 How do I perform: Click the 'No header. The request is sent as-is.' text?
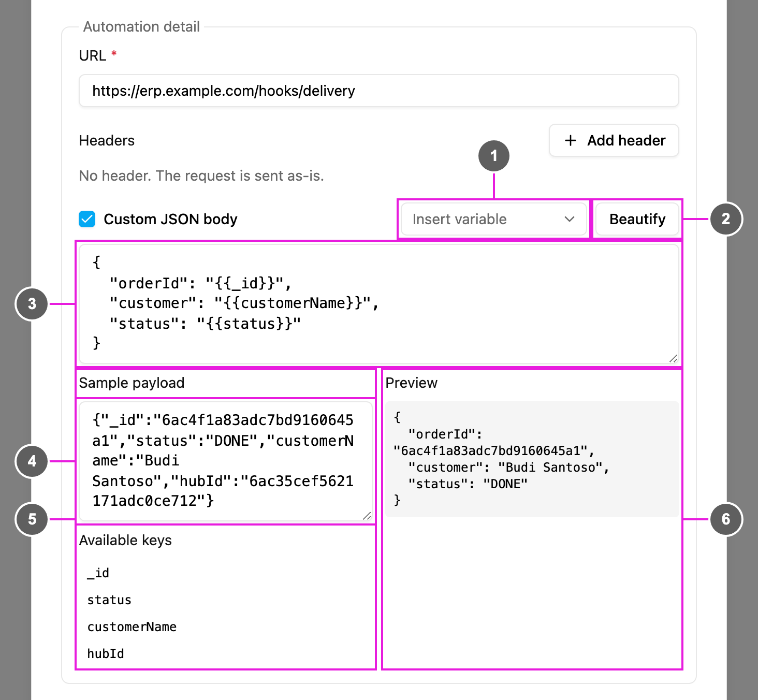tap(201, 176)
